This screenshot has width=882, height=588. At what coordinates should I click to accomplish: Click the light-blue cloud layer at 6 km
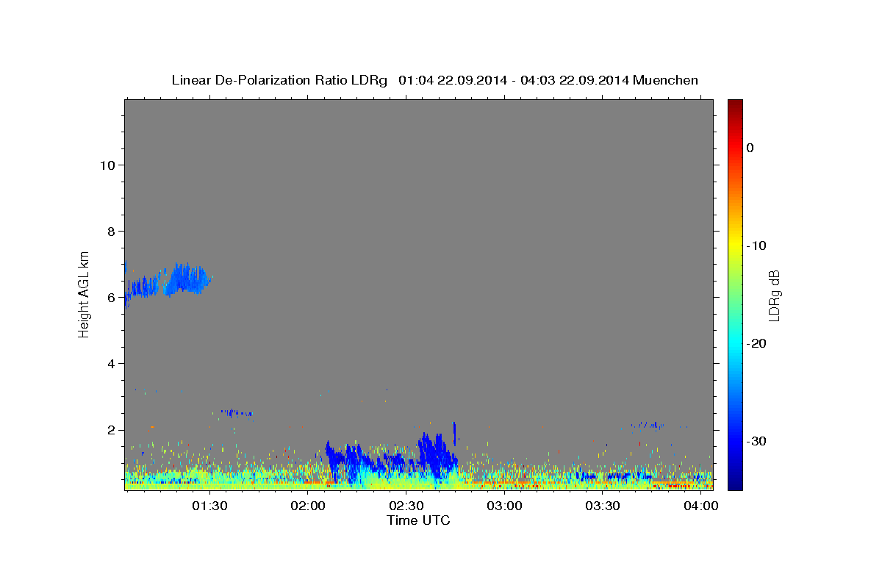tap(168, 283)
